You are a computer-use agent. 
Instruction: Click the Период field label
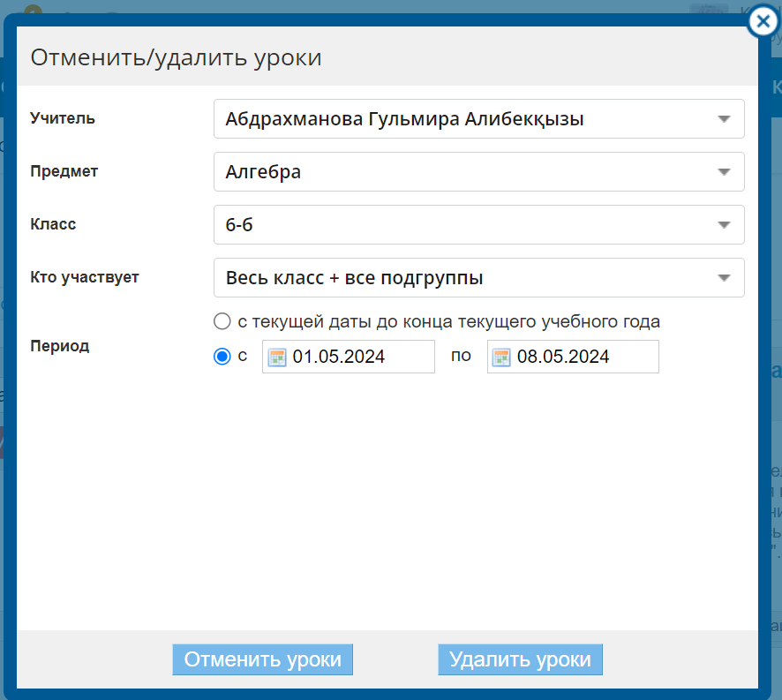(x=60, y=346)
